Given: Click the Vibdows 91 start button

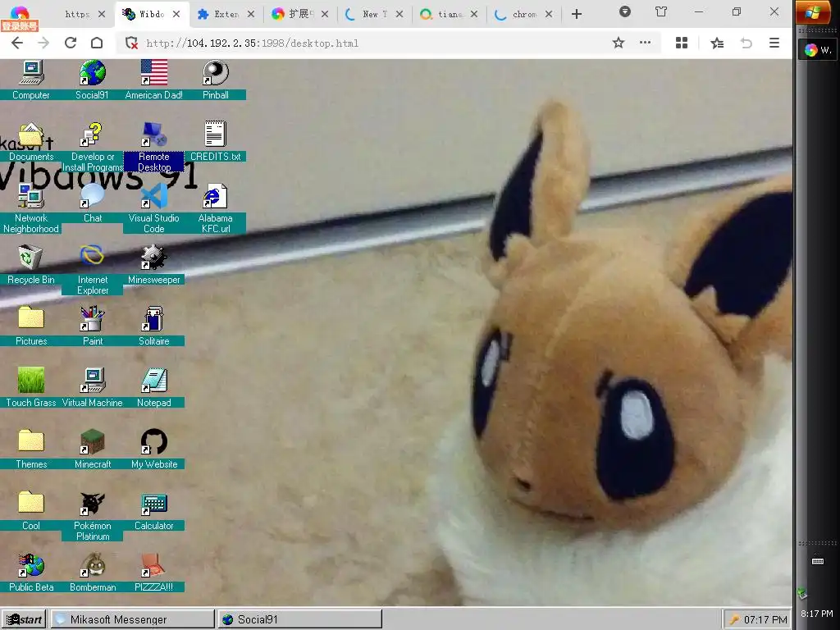Looking at the screenshot, I should pos(24,619).
